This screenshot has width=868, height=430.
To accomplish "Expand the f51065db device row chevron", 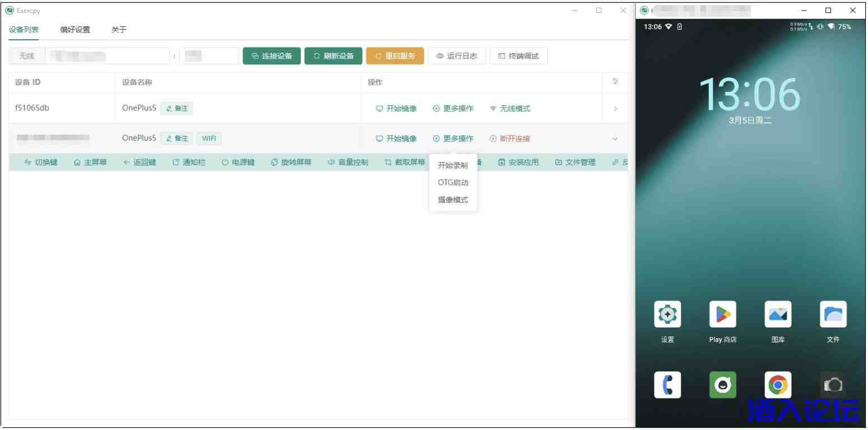I will [615, 109].
